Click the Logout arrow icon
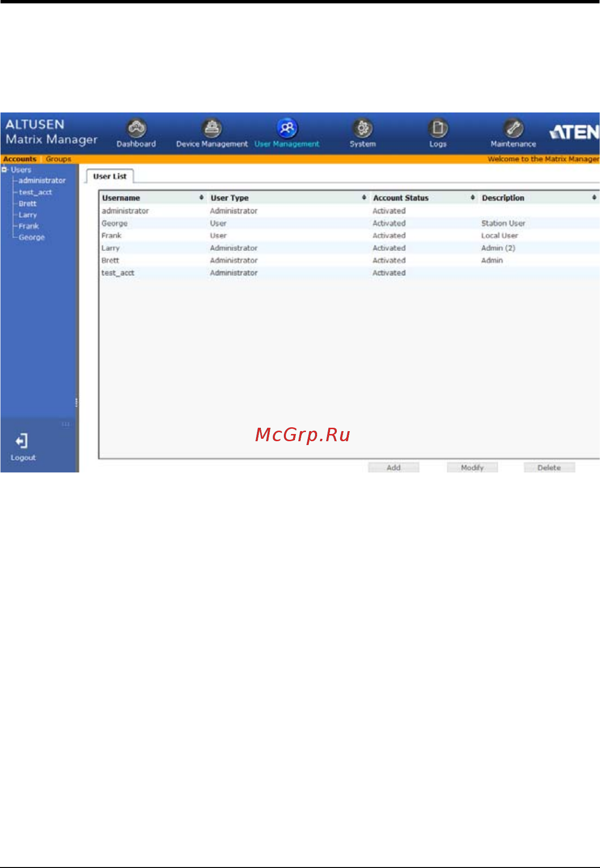The image size is (600, 868). 22,441
